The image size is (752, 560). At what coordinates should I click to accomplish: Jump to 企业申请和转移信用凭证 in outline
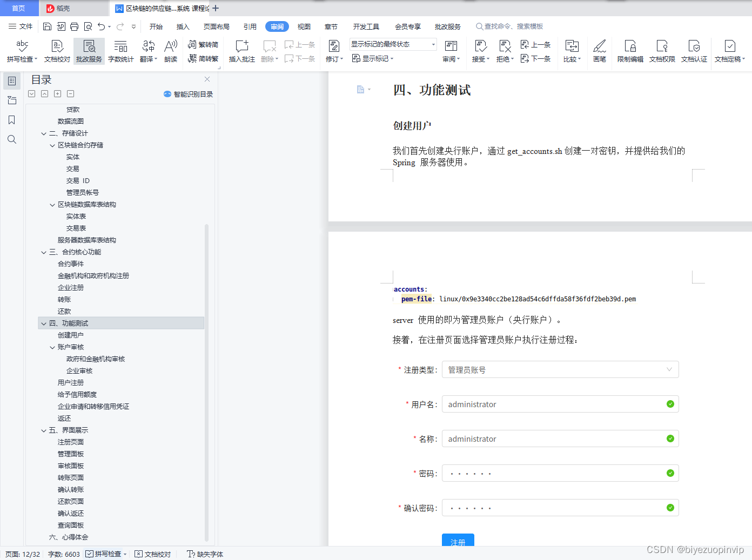click(93, 407)
